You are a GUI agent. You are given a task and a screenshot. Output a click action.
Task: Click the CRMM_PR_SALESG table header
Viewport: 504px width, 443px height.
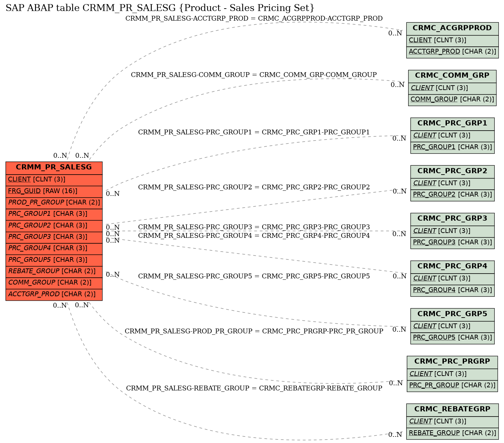tap(54, 168)
